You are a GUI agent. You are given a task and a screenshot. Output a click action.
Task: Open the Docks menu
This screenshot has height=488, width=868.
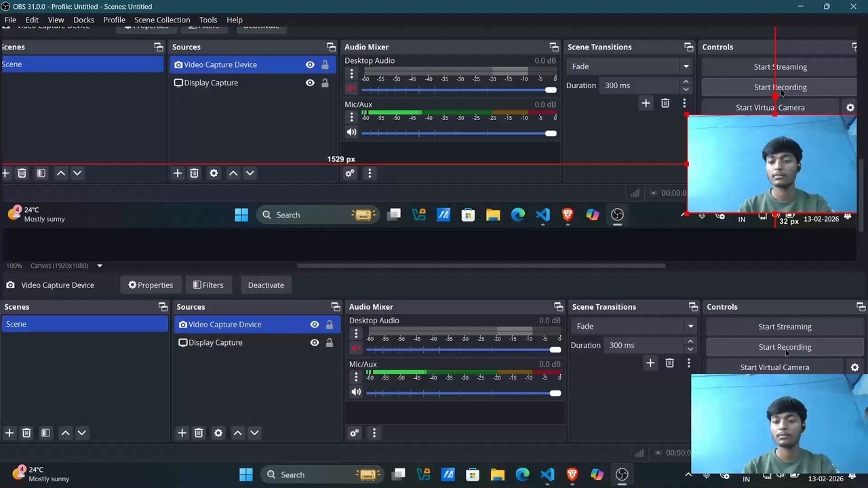(83, 20)
